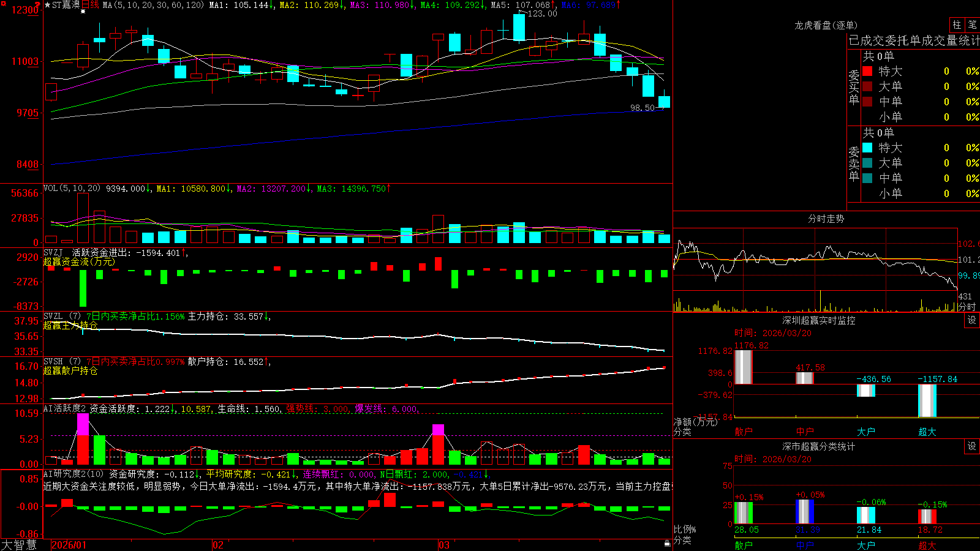Click the 大智慧 logo label
980x551 pixels.
click(19, 545)
